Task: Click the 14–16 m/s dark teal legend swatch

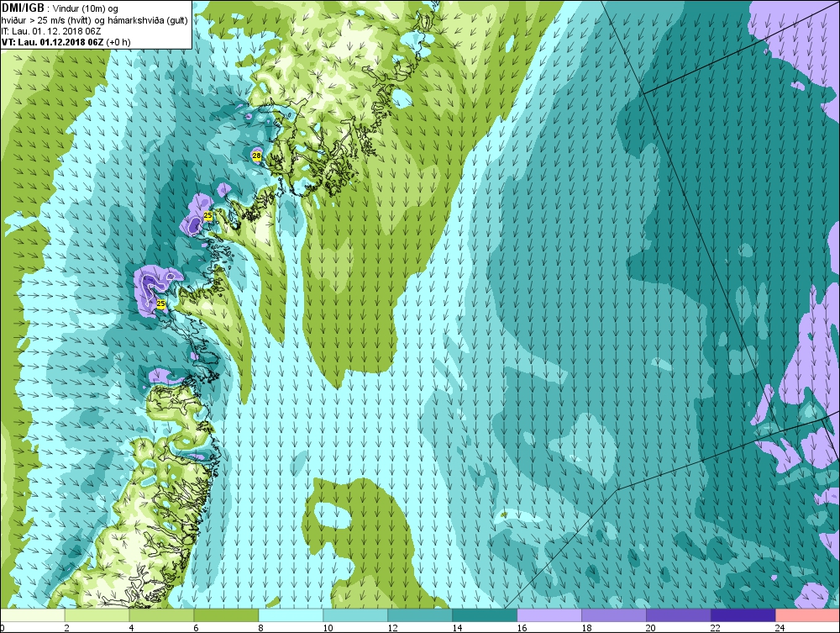Action: [x=485, y=615]
